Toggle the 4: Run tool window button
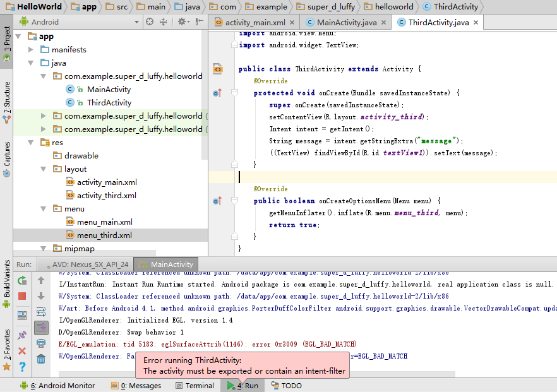The width and height of the screenshot is (557, 392). coord(243,386)
